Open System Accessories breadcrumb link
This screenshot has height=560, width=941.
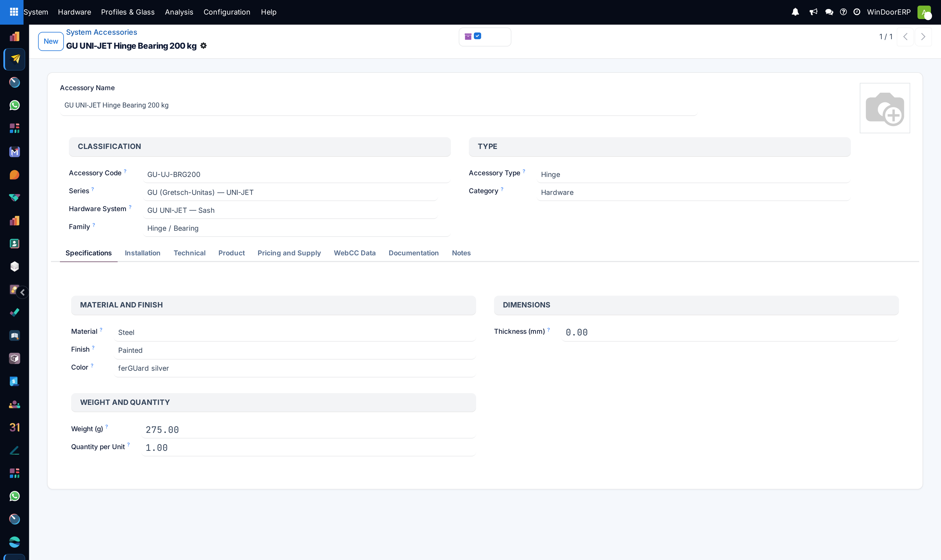tap(102, 32)
